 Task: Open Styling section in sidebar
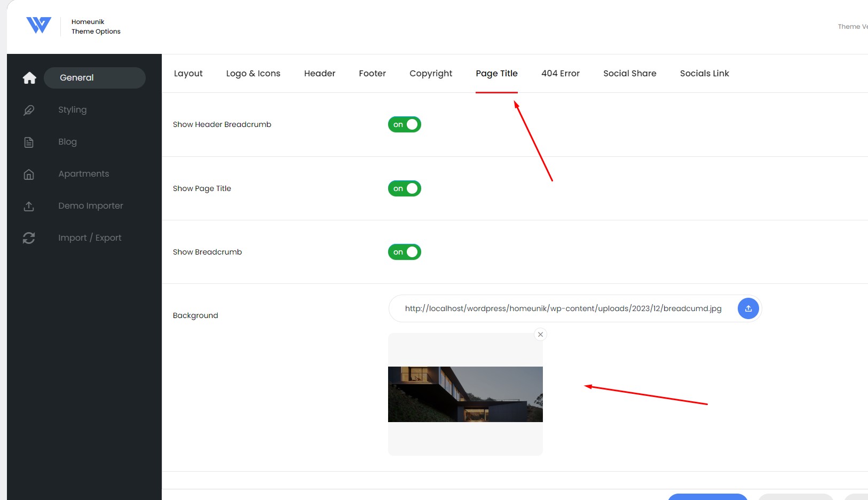(x=72, y=110)
